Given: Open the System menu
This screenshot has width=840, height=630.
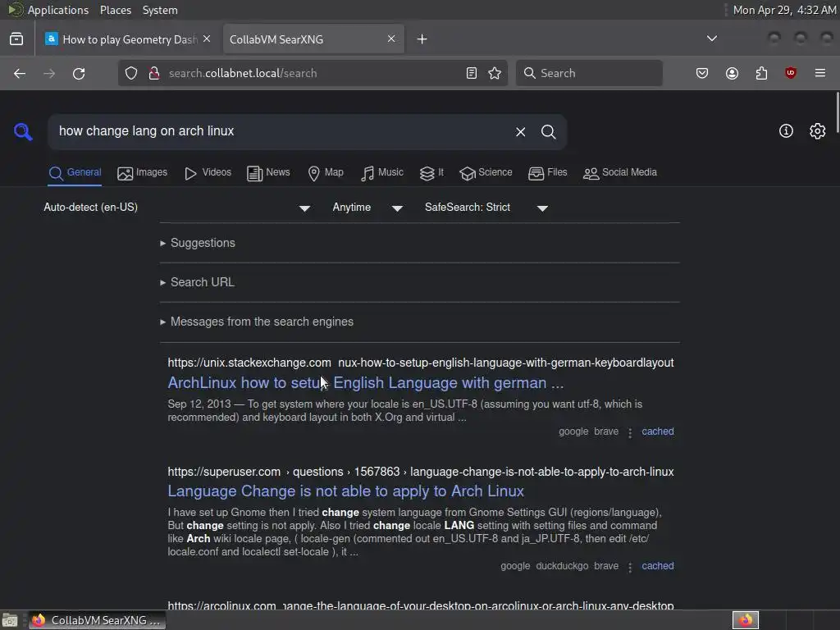Looking at the screenshot, I should pyautogui.click(x=160, y=10).
